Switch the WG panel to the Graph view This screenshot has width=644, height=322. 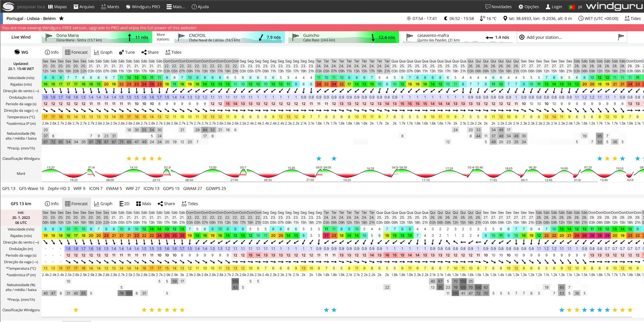(x=103, y=52)
